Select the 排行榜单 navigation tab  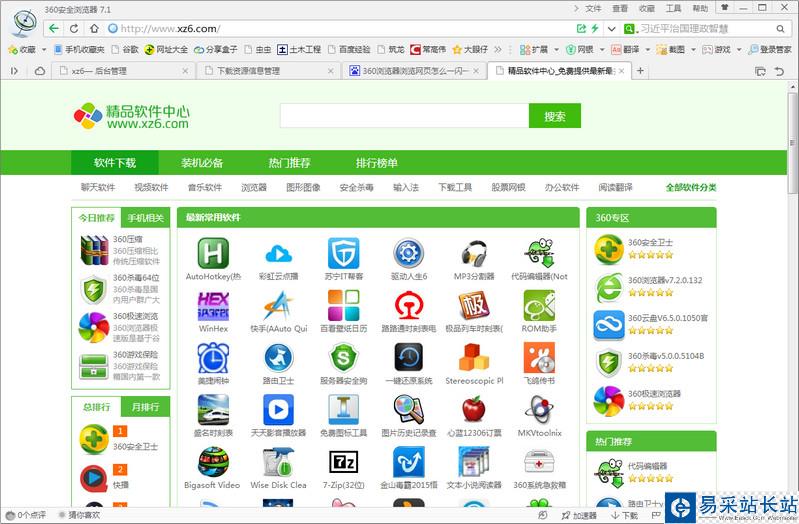(377, 163)
